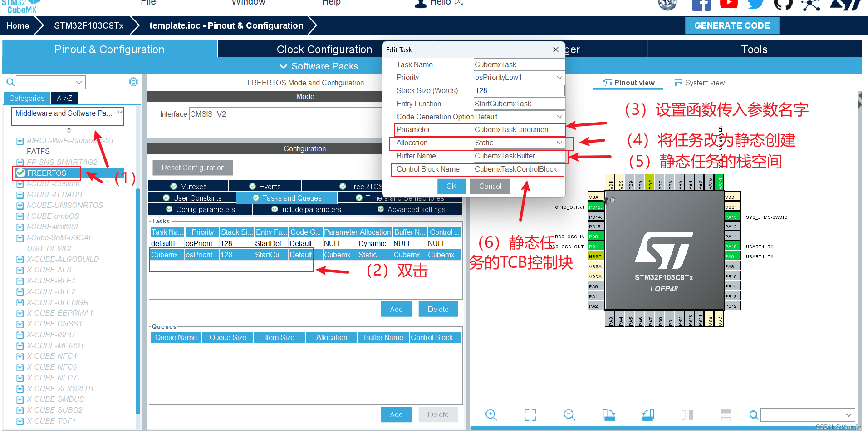The width and height of the screenshot is (868, 434).
Task: Click the STM32F103C8Tx breadcrumb
Action: pyautogui.click(x=89, y=25)
